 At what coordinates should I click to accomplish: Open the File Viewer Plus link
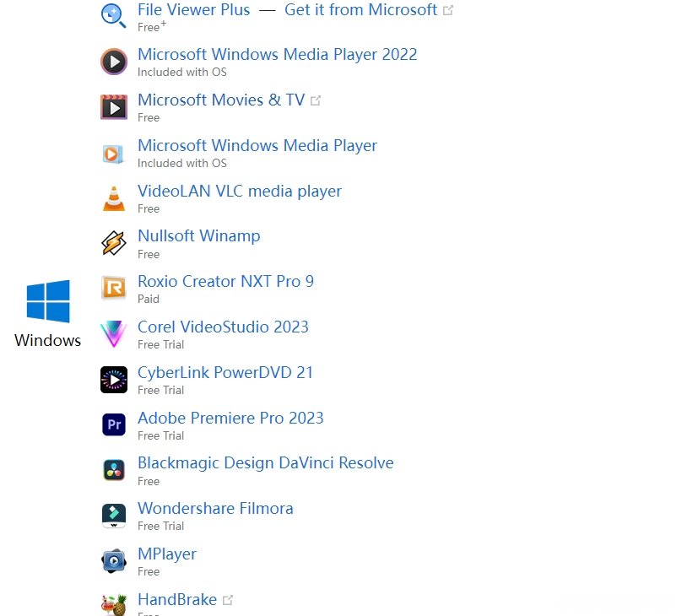[x=193, y=9]
